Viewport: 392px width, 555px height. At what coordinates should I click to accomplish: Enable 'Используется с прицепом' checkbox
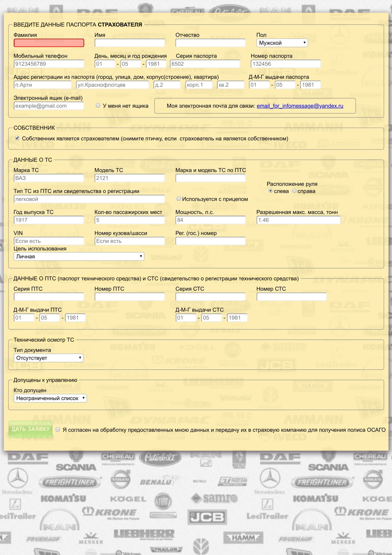[179, 199]
